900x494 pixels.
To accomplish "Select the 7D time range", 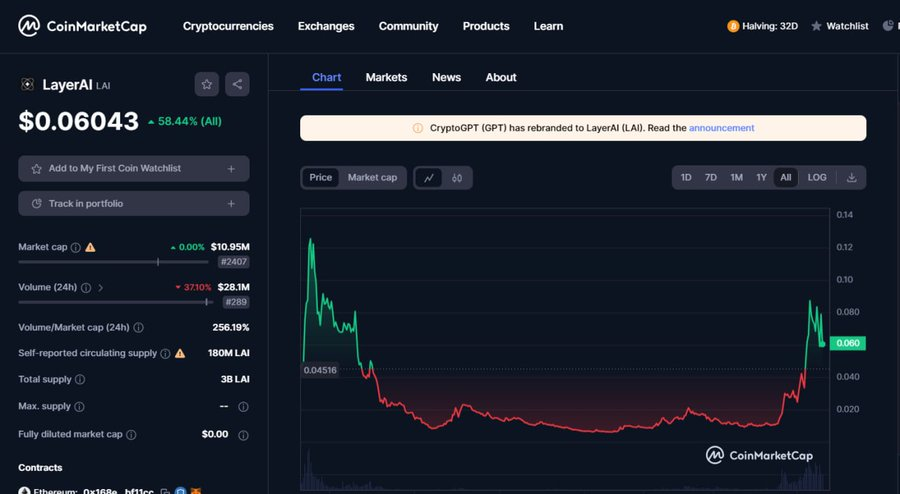I will (711, 178).
